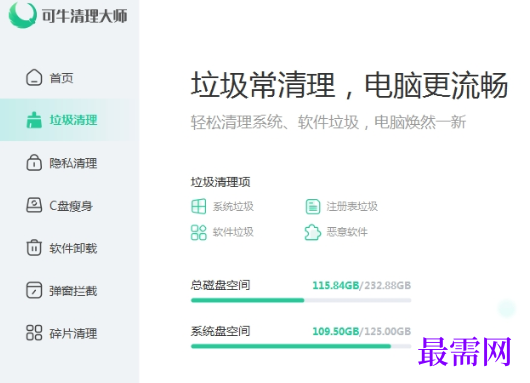Click the puzzle icon beside 恶意软件
Image resolution: width=530 pixels, height=383 pixels.
click(x=313, y=232)
